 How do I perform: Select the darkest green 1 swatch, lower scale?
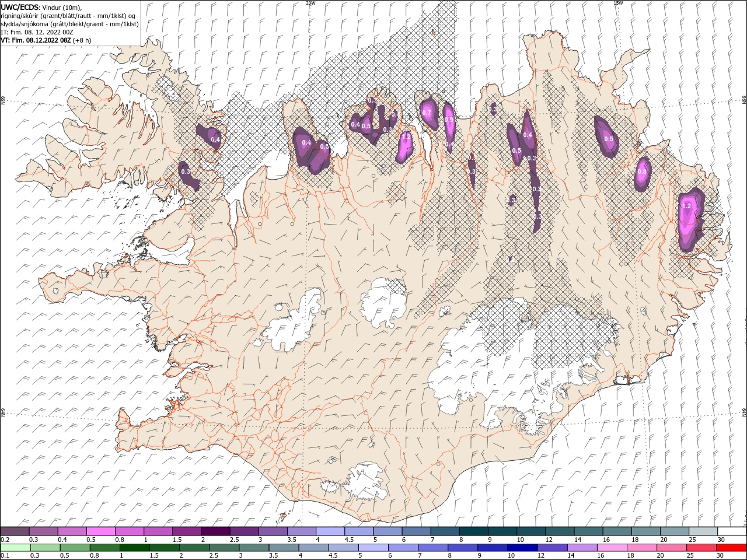135,548
